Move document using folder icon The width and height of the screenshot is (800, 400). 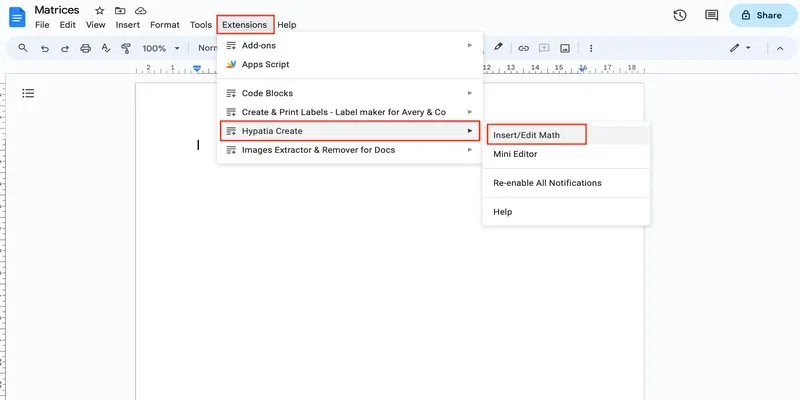tap(120, 11)
